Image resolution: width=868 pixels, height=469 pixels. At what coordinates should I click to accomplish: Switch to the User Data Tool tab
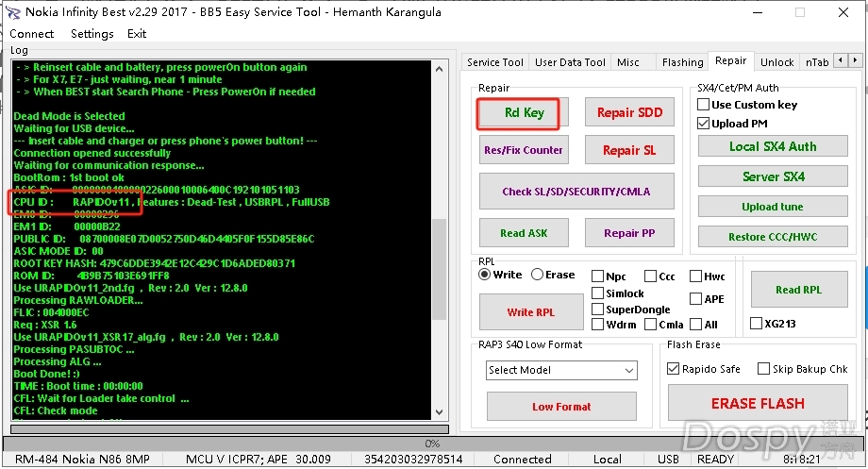[x=570, y=62]
